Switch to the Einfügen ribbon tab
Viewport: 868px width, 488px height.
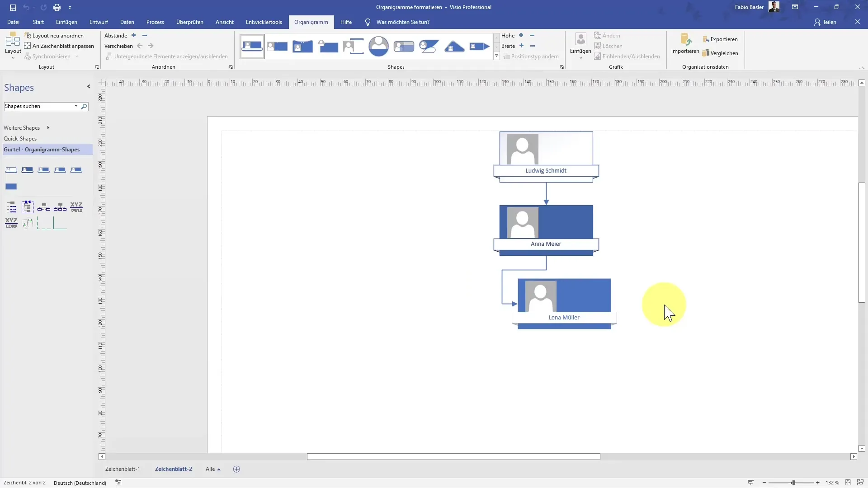tap(66, 22)
